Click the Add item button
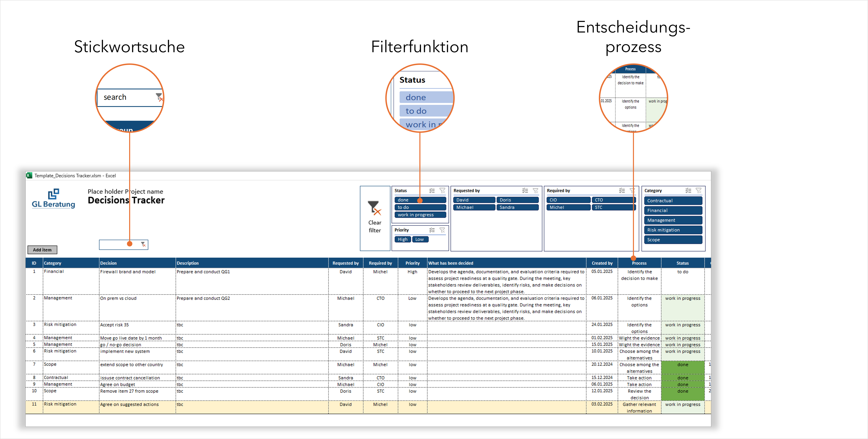Image resolution: width=868 pixels, height=439 pixels. point(42,250)
